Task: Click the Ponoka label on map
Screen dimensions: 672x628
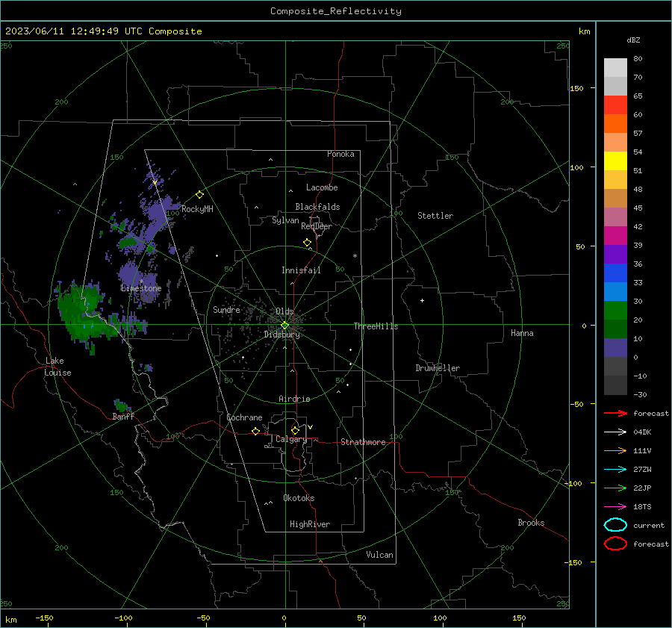Action: 340,154
